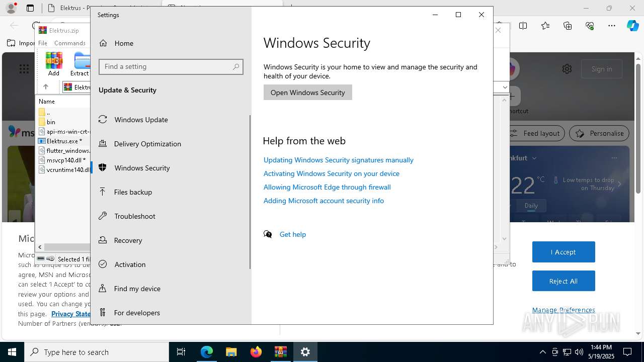This screenshot has height=362, width=644.
Task: Open Firefox from the taskbar
Action: (x=256, y=352)
